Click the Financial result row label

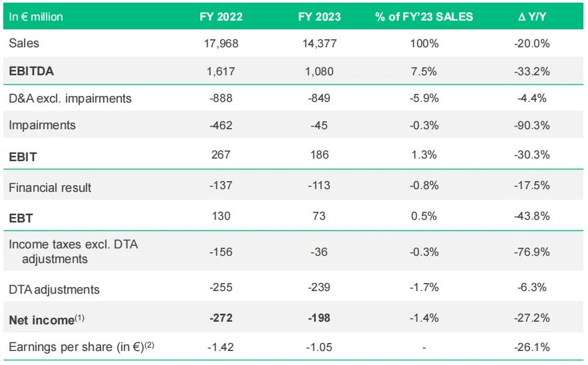(50, 187)
